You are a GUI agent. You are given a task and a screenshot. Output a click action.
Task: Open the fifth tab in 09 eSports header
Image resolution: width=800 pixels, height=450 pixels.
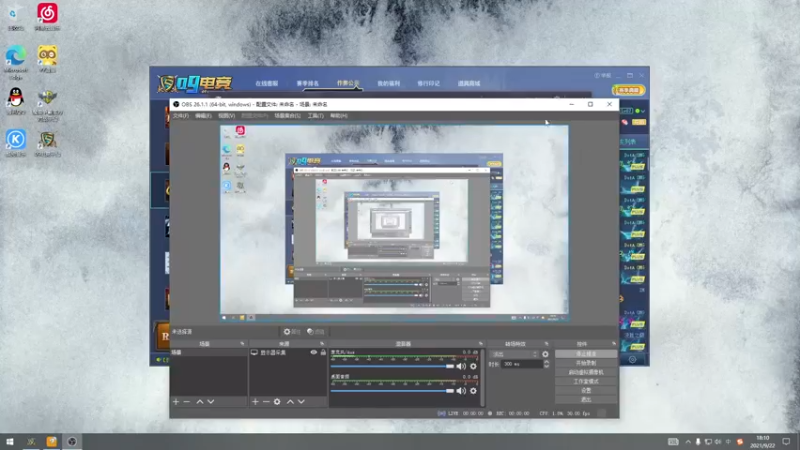(x=429, y=83)
